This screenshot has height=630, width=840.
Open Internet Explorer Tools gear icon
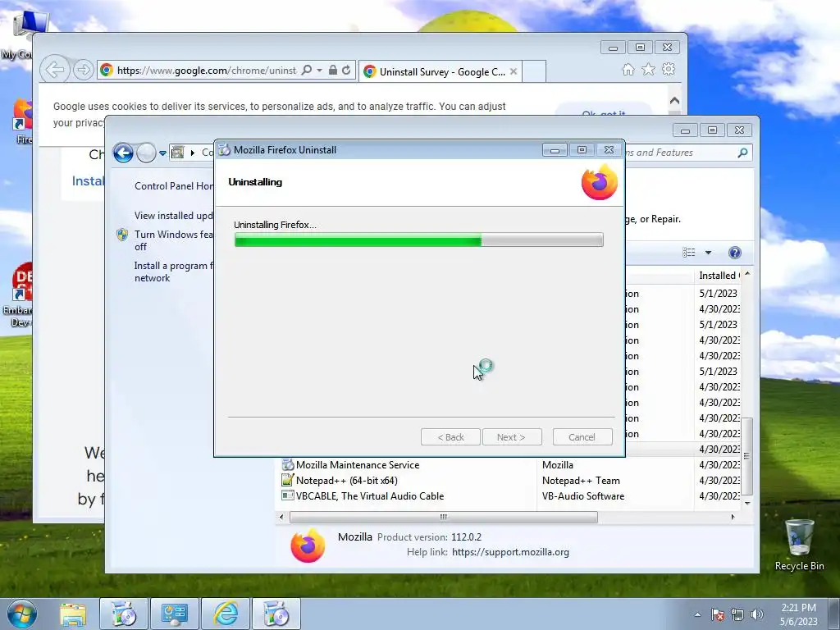coord(669,69)
